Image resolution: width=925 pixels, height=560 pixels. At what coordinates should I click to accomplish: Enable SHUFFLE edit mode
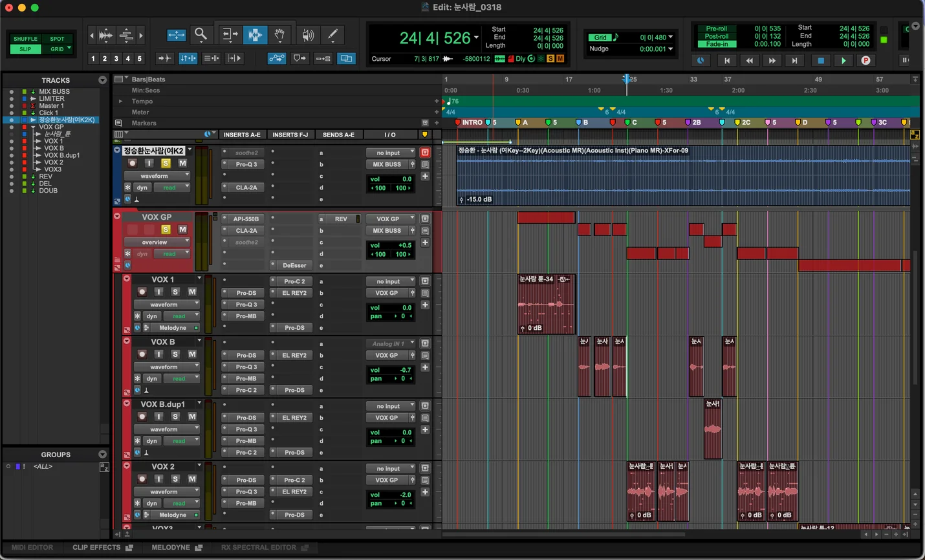[x=26, y=39]
